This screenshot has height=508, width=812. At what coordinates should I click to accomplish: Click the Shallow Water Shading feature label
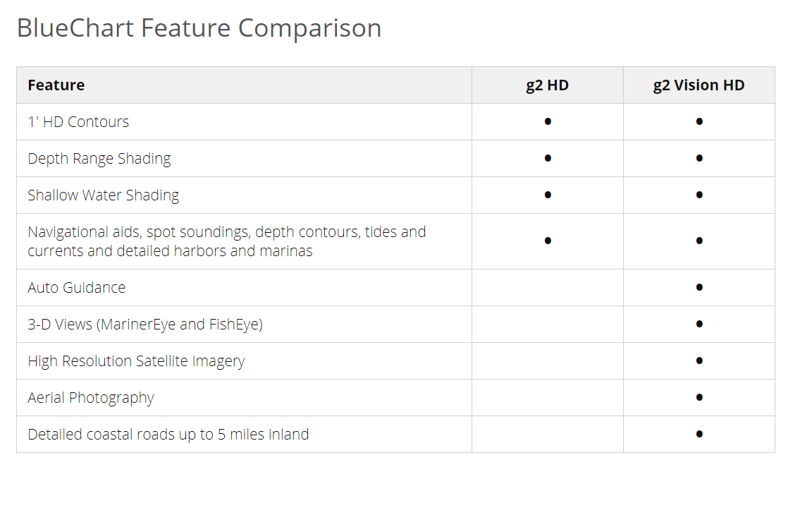(x=104, y=195)
